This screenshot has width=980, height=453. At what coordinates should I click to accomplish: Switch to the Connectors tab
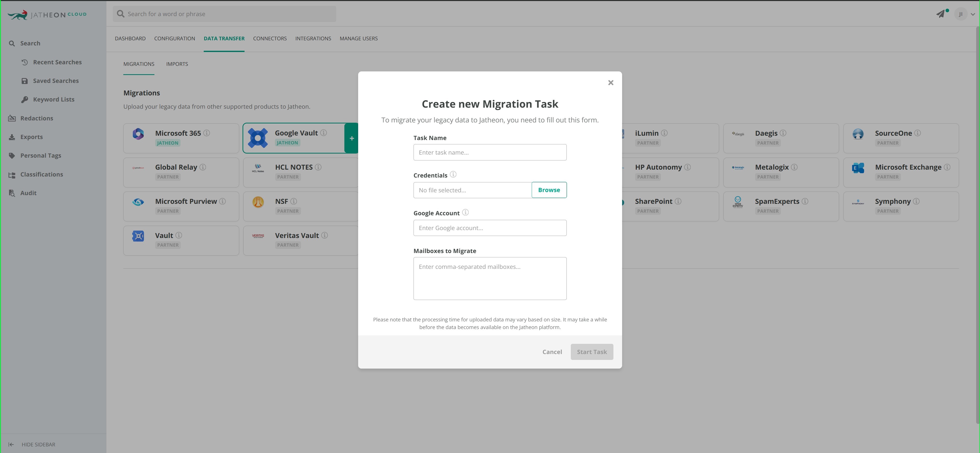270,38
